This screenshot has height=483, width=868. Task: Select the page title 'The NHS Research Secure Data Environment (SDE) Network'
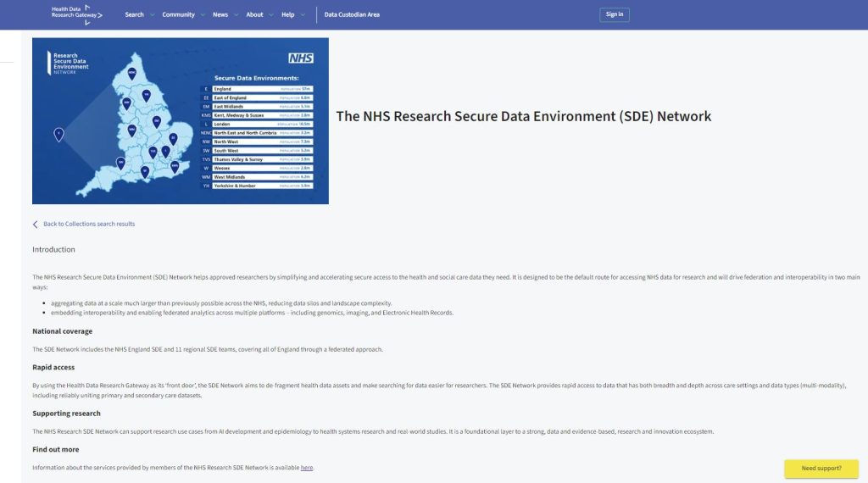pyautogui.click(x=524, y=116)
